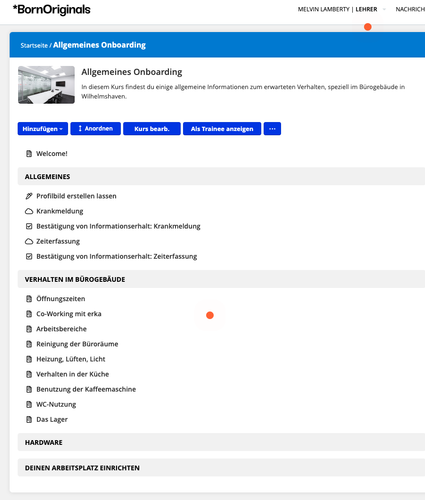The width and height of the screenshot is (425, 500).
Task: Open the Krankmeldung item
Action: [60, 211]
